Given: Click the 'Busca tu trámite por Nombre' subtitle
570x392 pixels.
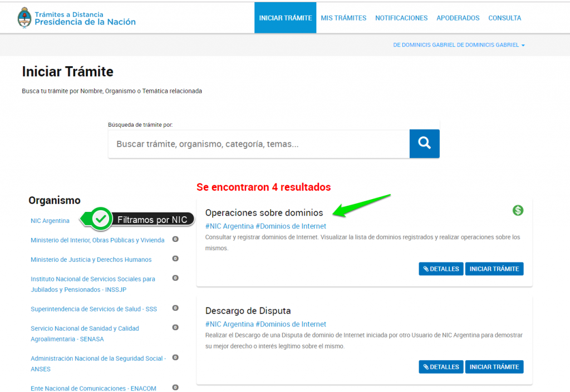Looking at the screenshot, I should click(x=112, y=91).
